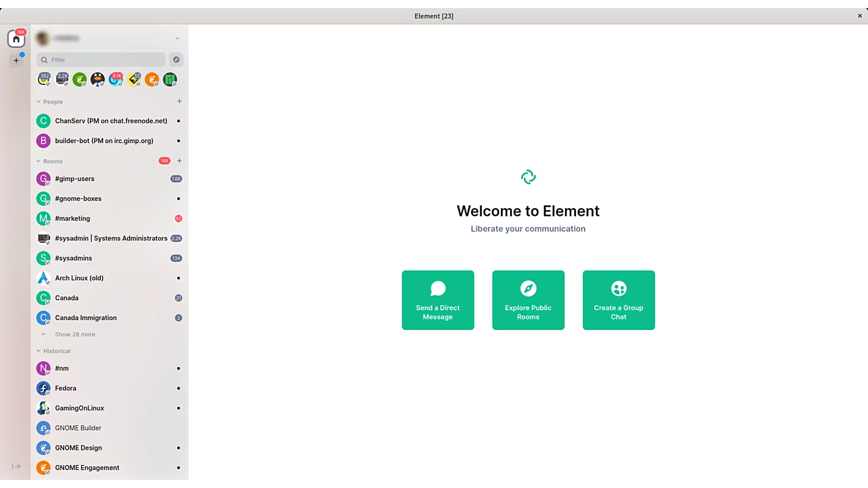Click the Rooms 16K unread badge

(164, 161)
